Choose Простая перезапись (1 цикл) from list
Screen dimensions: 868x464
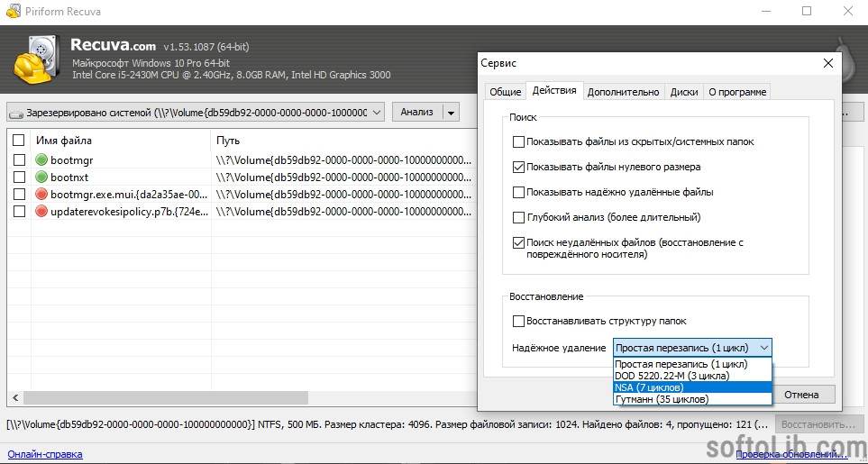pyautogui.click(x=692, y=365)
